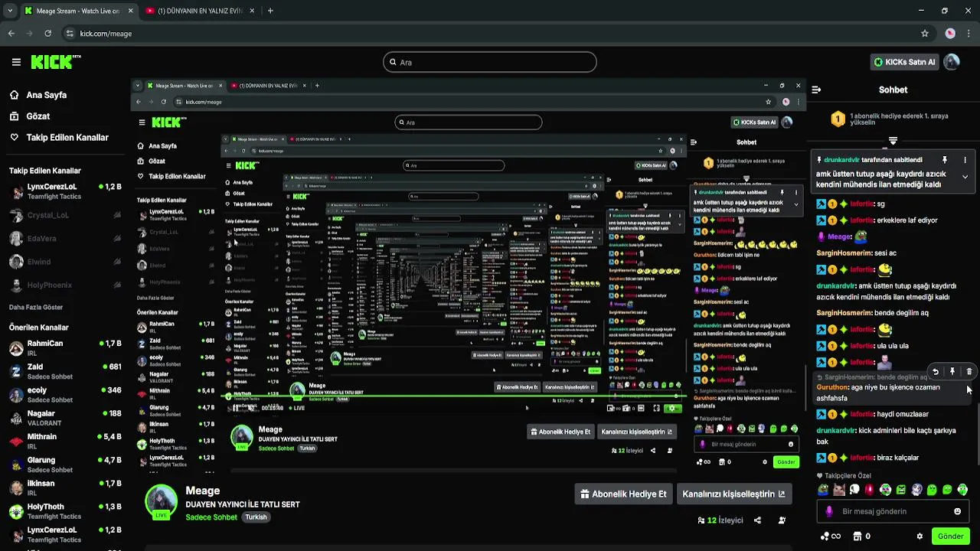Click the chat identity icon in message box
Viewport: 980px width, 551px height.
[x=828, y=511]
